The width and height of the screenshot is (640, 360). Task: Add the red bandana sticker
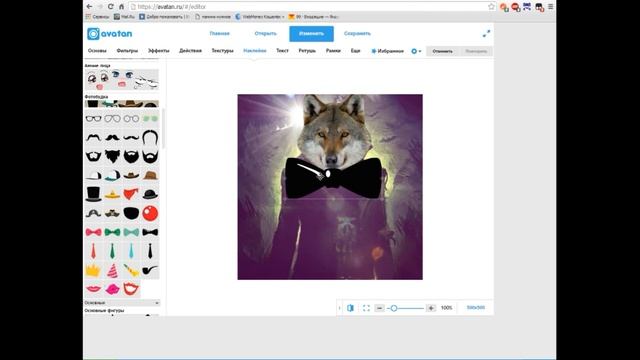131,194
